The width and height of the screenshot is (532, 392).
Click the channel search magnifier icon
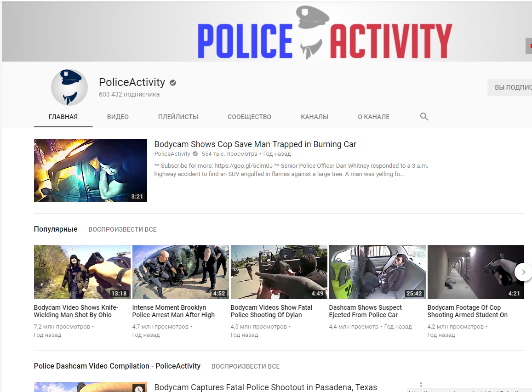tap(424, 117)
